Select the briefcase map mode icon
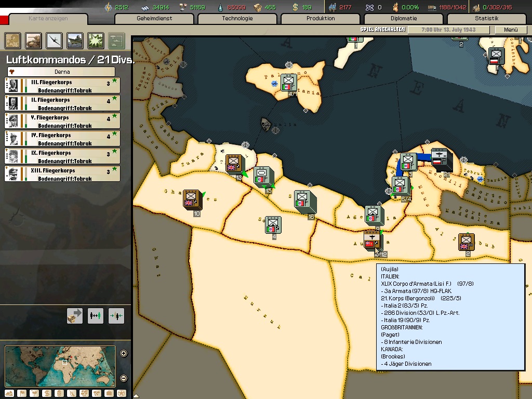The image size is (532, 399). (109, 394)
